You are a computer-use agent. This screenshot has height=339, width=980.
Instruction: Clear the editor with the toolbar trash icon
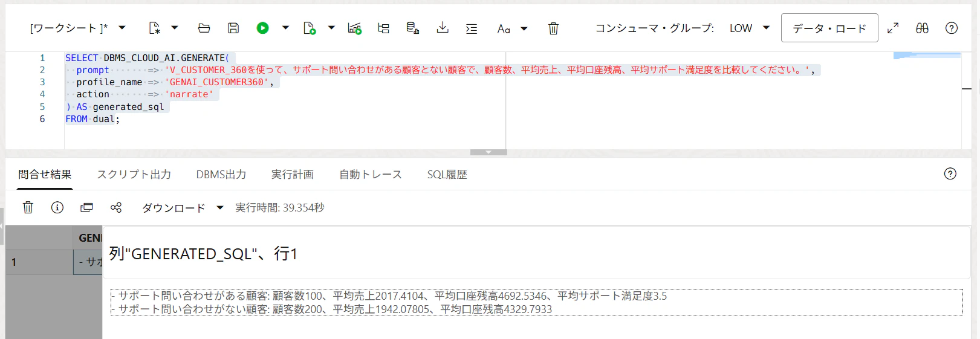pyautogui.click(x=553, y=28)
